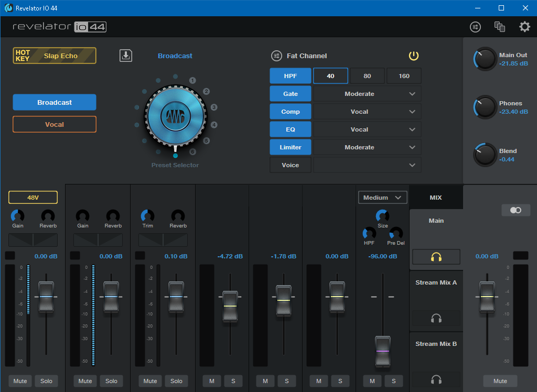Click the reverb Size knob
Viewport: 537px width, 392px height.
382,216
